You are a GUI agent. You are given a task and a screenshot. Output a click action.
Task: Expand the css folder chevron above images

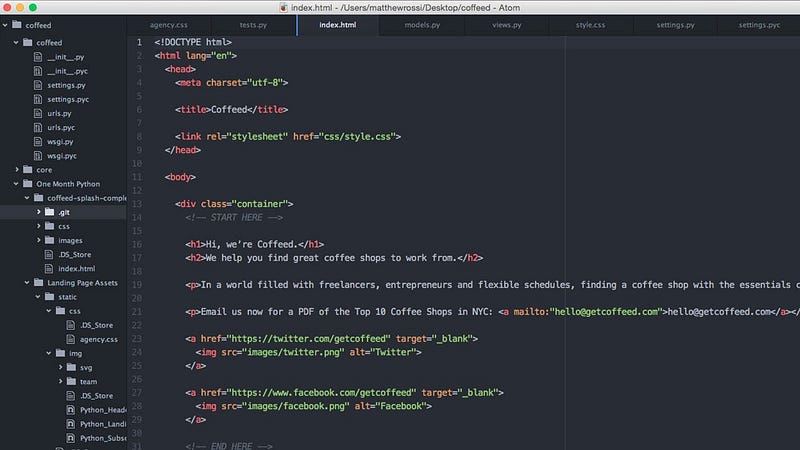click(x=38, y=226)
